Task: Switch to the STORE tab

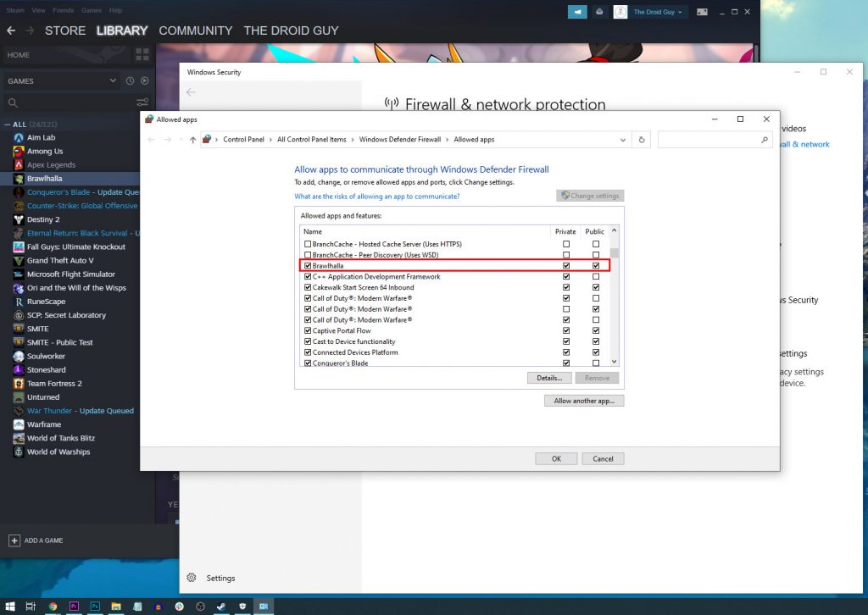Action: [x=65, y=30]
